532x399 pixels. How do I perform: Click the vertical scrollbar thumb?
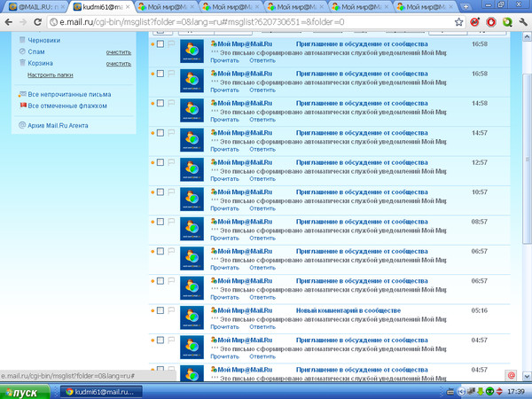(527, 158)
